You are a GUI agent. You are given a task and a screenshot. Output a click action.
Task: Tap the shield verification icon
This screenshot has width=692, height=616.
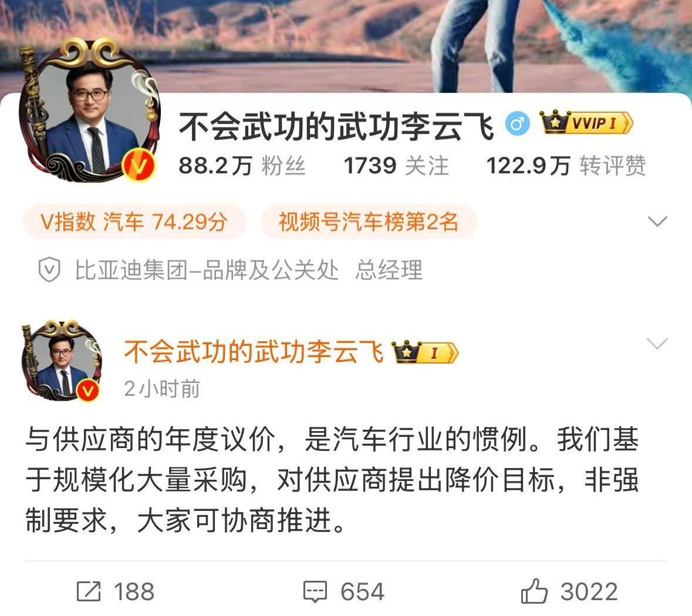49,270
